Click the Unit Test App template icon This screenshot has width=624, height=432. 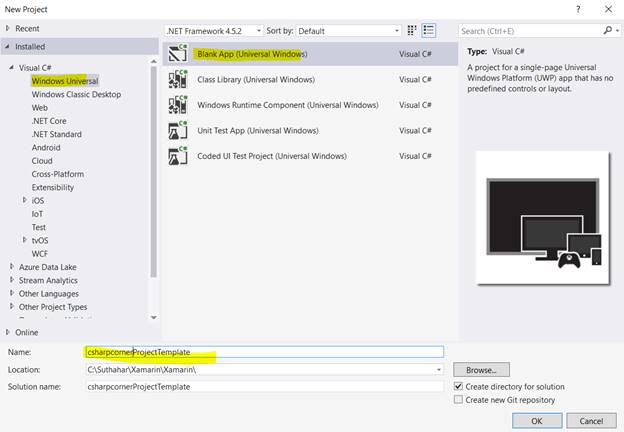178,130
